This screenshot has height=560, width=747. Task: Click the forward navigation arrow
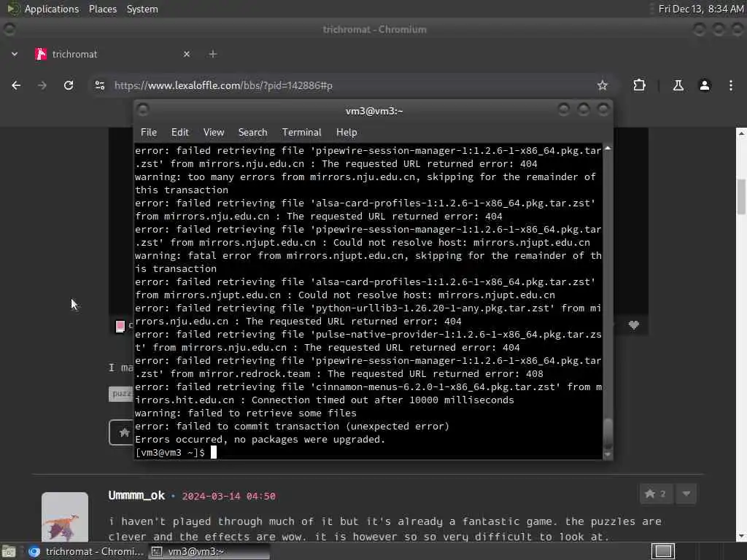42,85
